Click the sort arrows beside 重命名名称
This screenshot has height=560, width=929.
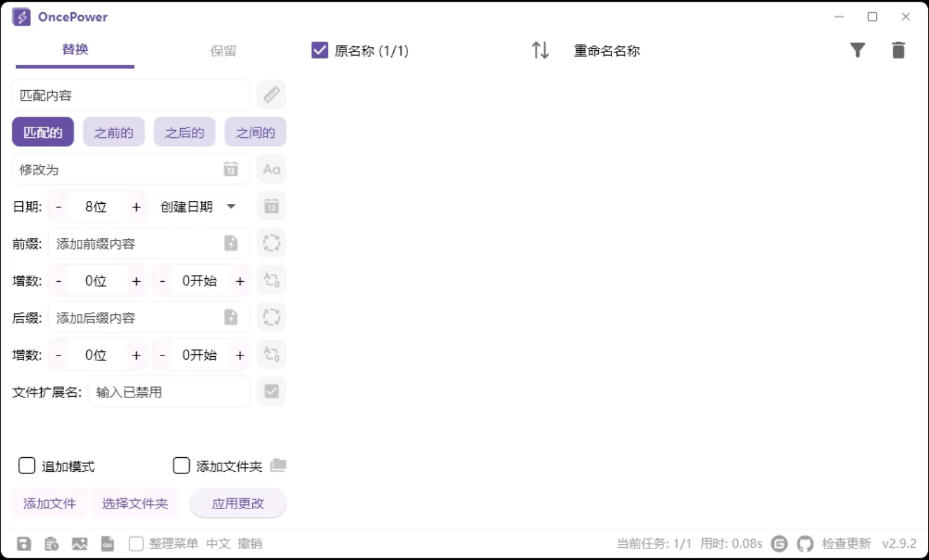tap(540, 50)
